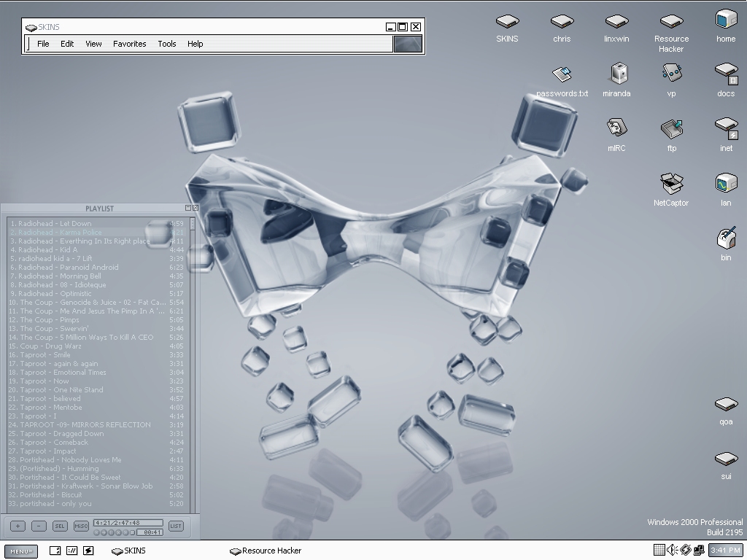Open the Favorites menu in SKINS window
This screenshot has height=560, width=747.
130,44
